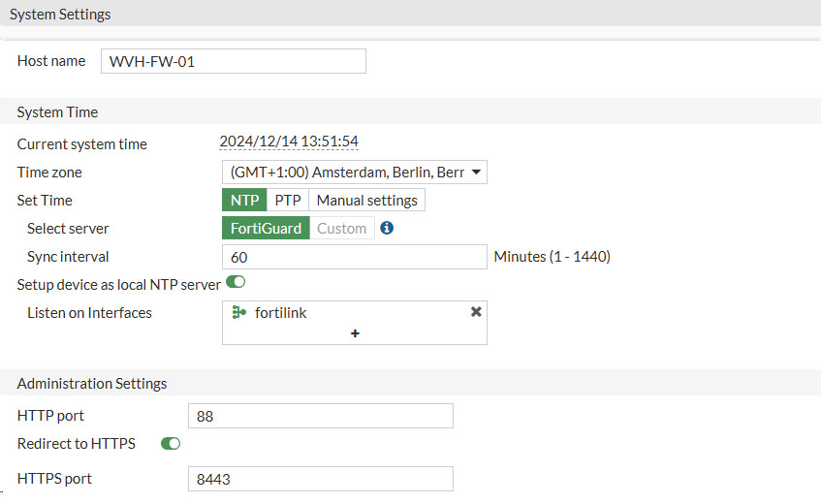Click the System Time section header

[x=57, y=111]
